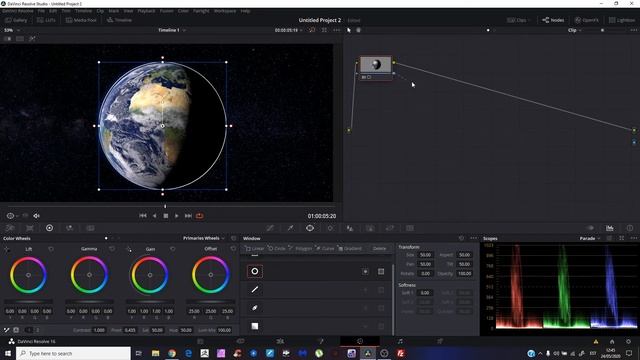Reset the Gain color wheel
The height and width of the screenshot is (360, 640).
(x=173, y=249)
